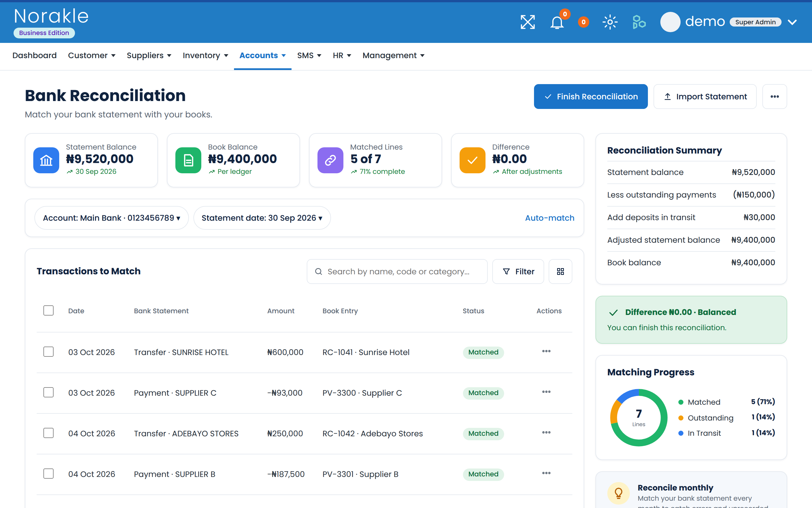The width and height of the screenshot is (812, 508).
Task: Switch to grid view icon next to Filter
Action: tap(560, 271)
